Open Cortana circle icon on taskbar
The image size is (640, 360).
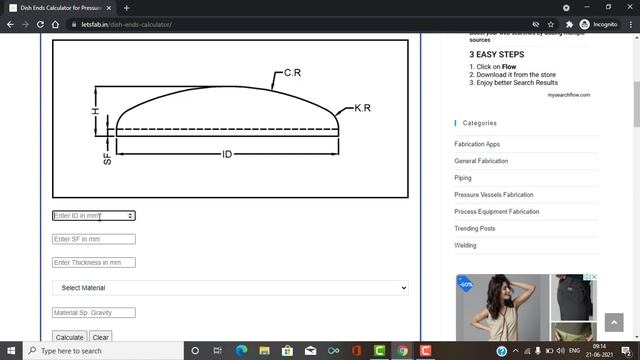click(195, 351)
